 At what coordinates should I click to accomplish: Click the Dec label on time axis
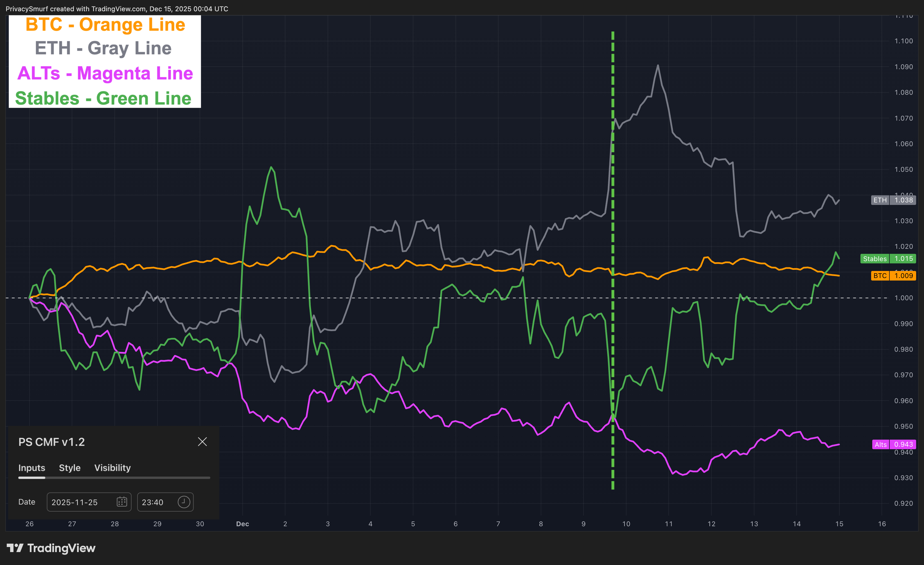243,524
